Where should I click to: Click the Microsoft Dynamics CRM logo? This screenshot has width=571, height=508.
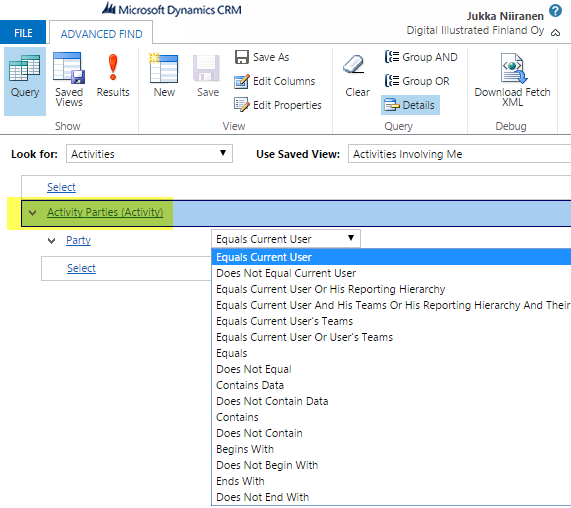172,9
